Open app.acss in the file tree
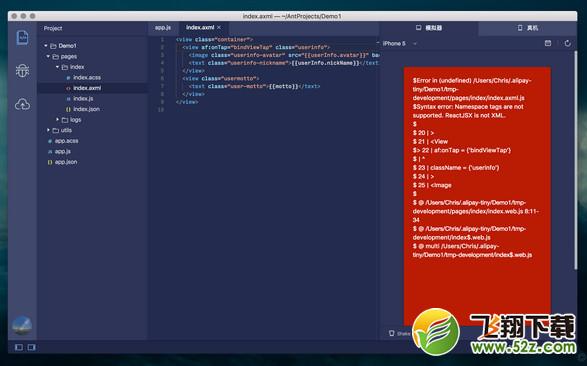This screenshot has width=587, height=366. [x=66, y=141]
